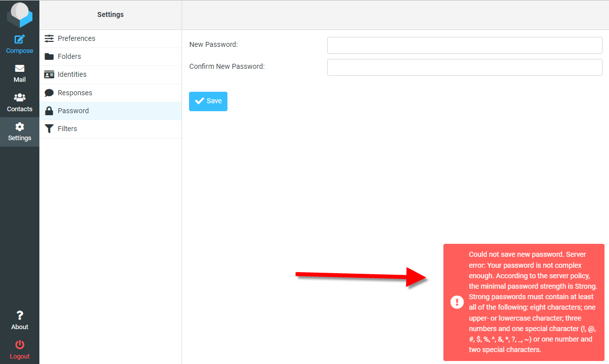This screenshot has height=364, width=609.
Task: Click the Preferences sliders icon
Action: (x=49, y=38)
